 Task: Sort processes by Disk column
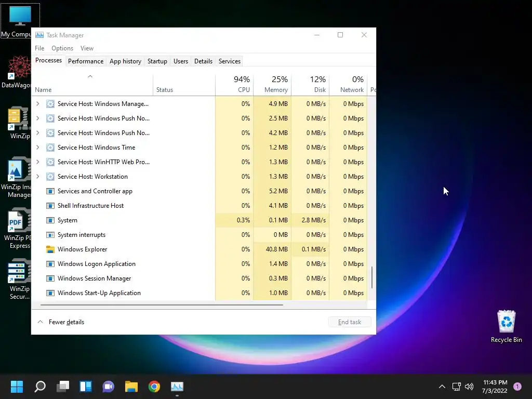click(x=310, y=85)
